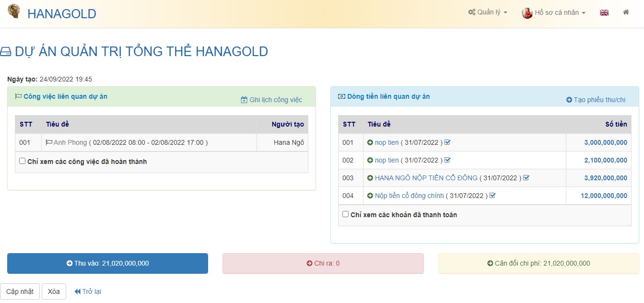The height and width of the screenshot is (303, 644).
Task: Open HANA NGÔ NỘP TIỀN CỔ ĐÔNG entry
Action: (426, 178)
